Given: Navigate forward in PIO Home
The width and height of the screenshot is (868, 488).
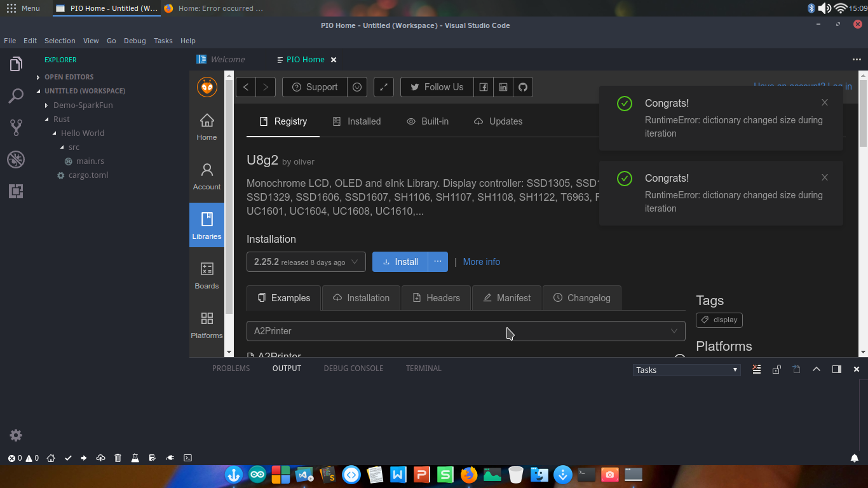Looking at the screenshot, I should click(x=266, y=87).
